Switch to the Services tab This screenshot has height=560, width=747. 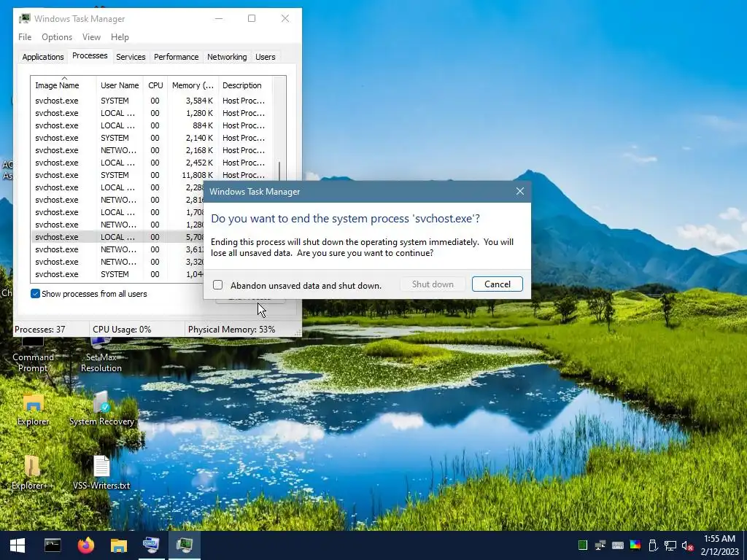131,57
